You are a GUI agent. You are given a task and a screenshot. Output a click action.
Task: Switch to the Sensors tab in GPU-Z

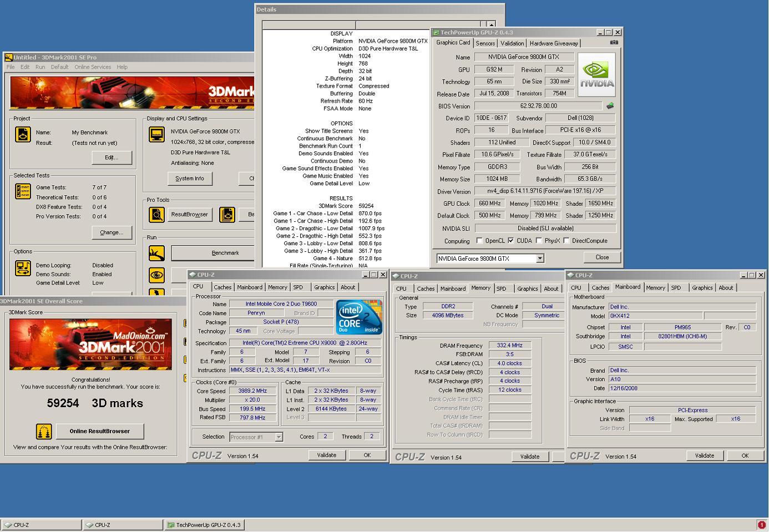pyautogui.click(x=485, y=43)
